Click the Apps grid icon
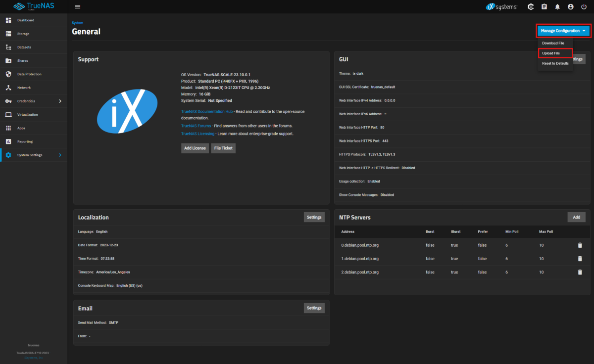The width and height of the screenshot is (594, 364). [8, 128]
